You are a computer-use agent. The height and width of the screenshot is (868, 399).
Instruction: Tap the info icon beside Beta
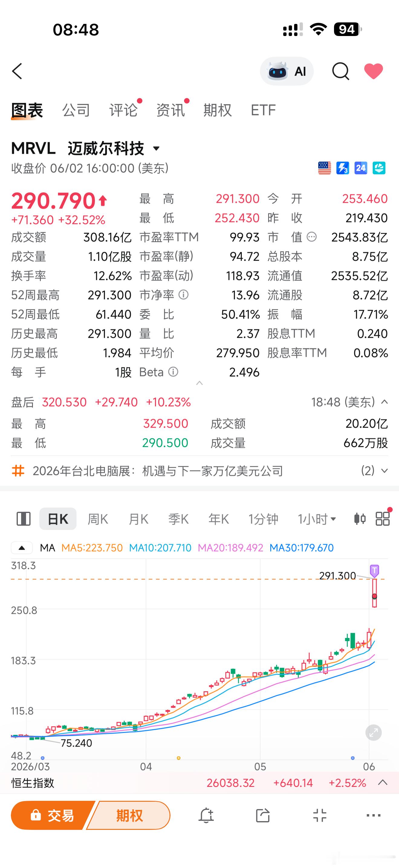pyautogui.click(x=173, y=372)
